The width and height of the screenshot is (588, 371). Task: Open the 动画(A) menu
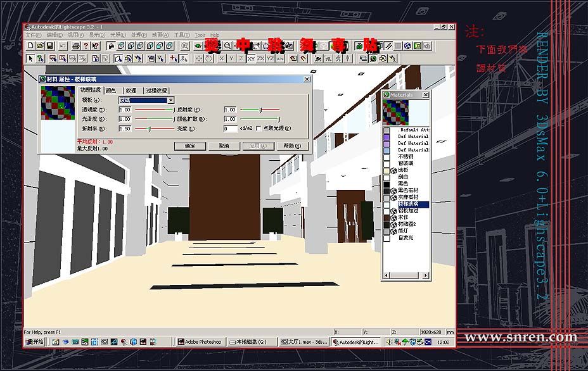click(x=160, y=35)
